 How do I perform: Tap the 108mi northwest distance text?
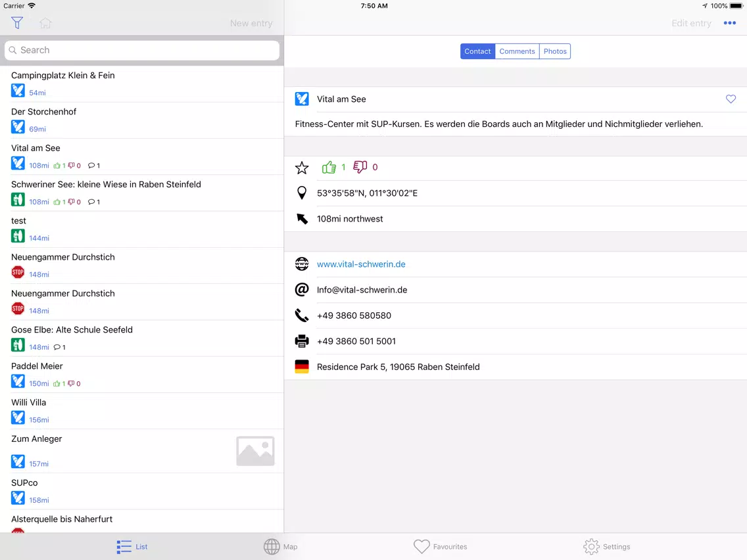tap(350, 219)
